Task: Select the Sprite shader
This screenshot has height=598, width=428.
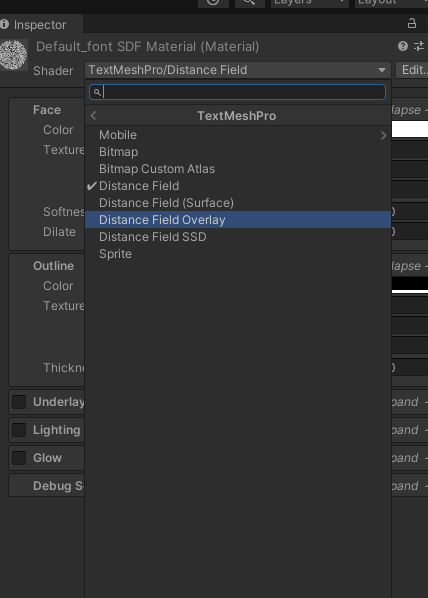Action: tap(238, 254)
